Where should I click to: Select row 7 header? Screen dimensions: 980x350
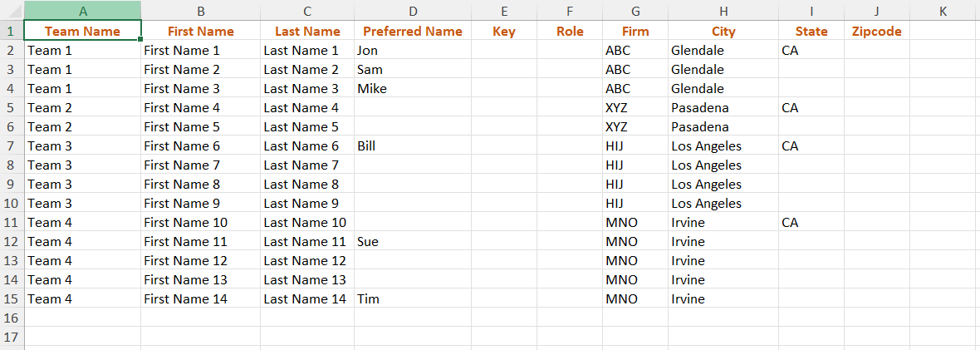coord(12,146)
